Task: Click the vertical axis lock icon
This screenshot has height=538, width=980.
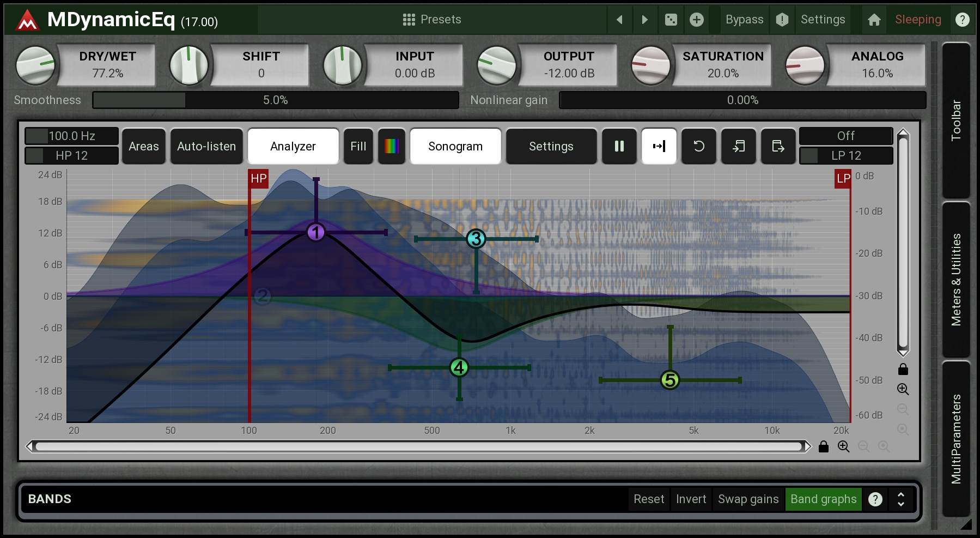Action: coord(903,370)
